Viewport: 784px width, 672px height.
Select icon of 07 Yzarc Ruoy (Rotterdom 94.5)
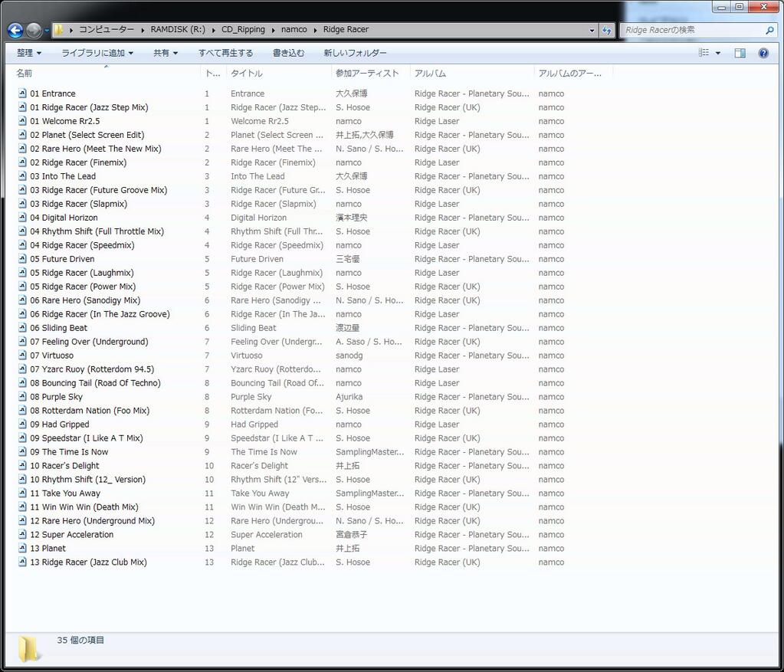[22, 369]
